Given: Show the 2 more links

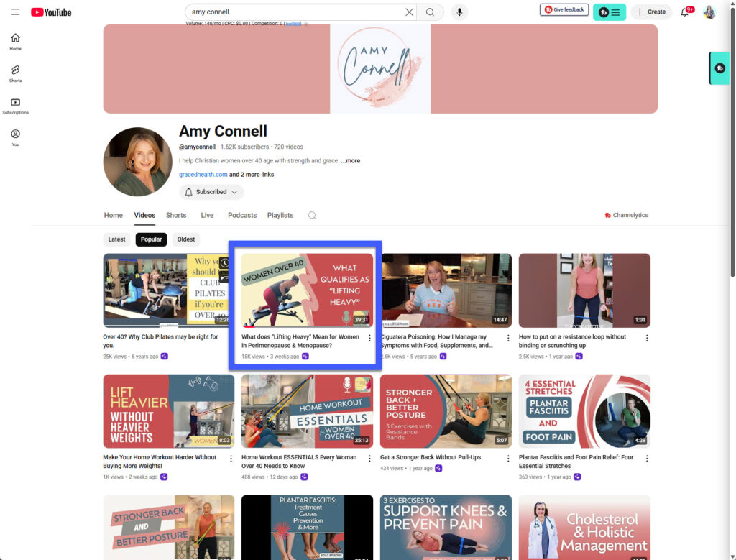Looking at the screenshot, I should (x=252, y=174).
